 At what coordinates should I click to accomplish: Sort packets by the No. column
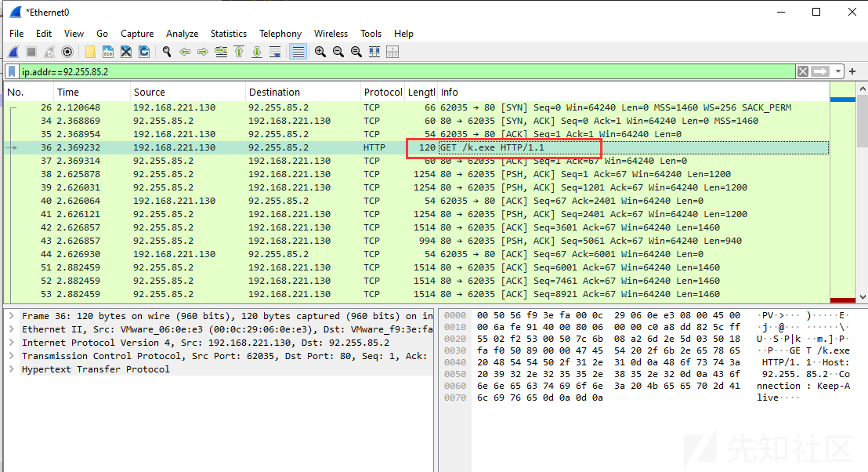point(29,92)
